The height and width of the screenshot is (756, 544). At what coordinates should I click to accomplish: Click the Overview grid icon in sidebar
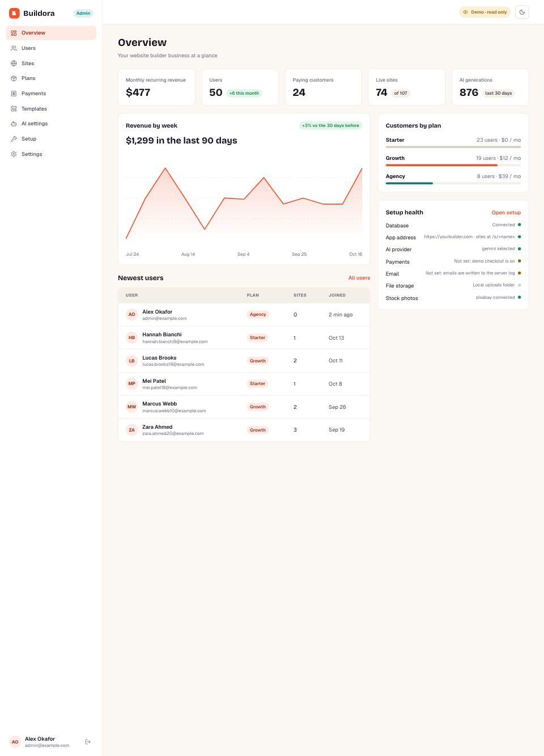14,33
